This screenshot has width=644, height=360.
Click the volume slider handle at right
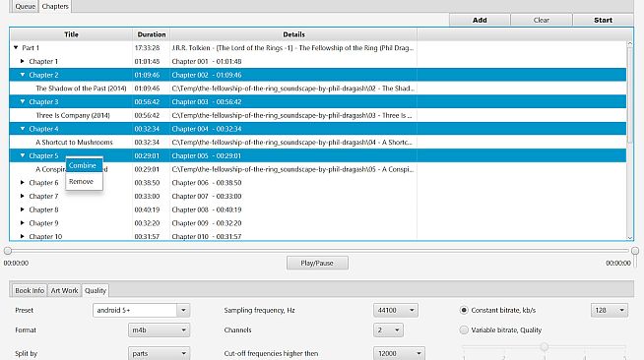click(635, 251)
